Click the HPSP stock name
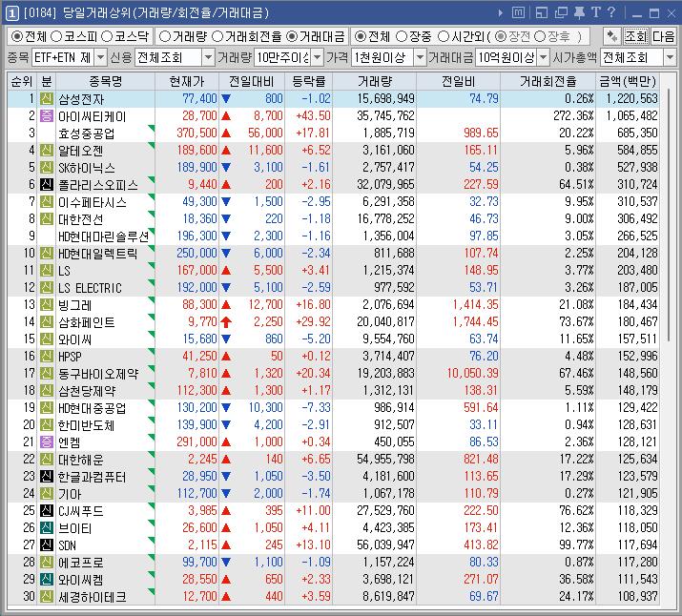The width and height of the screenshot is (682, 616). coord(70,357)
